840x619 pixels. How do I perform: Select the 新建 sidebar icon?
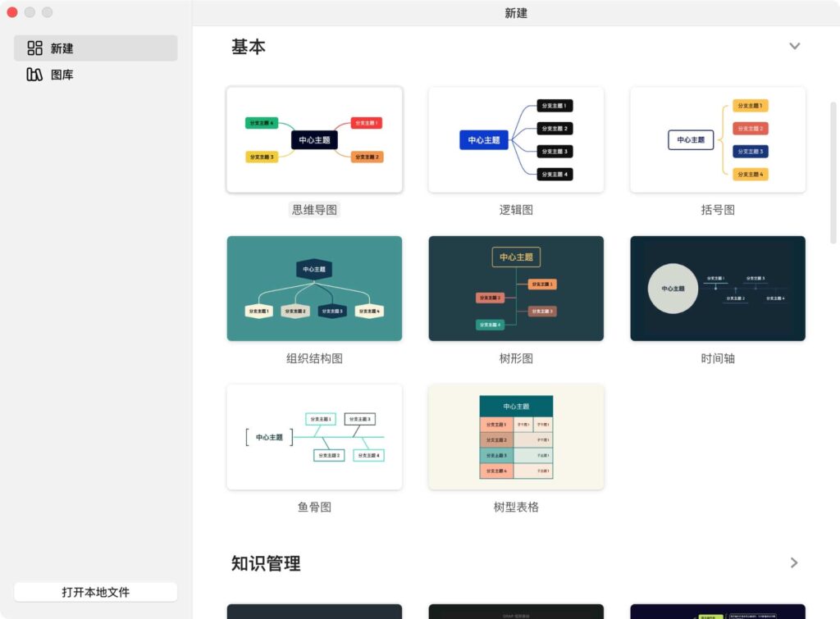(x=35, y=48)
